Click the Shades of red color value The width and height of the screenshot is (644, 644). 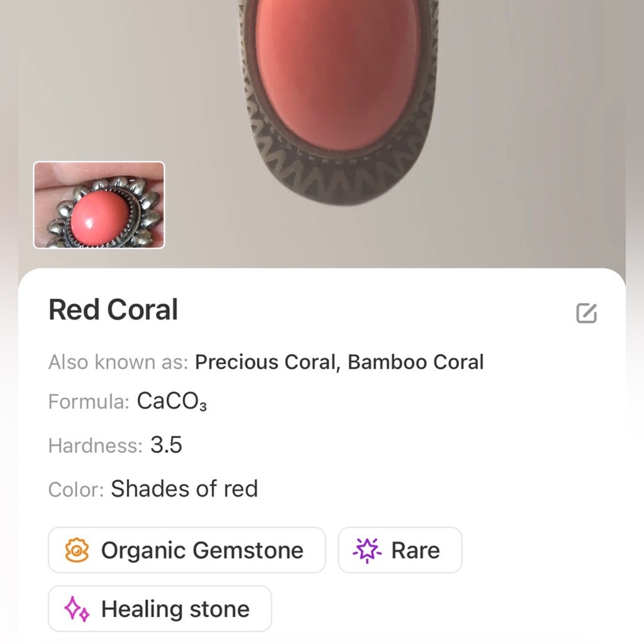(184, 489)
